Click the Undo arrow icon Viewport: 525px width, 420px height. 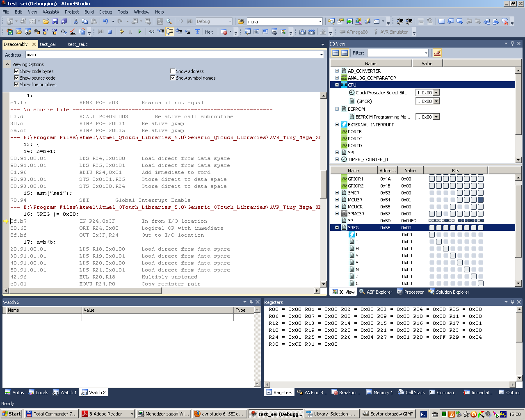(105, 21)
